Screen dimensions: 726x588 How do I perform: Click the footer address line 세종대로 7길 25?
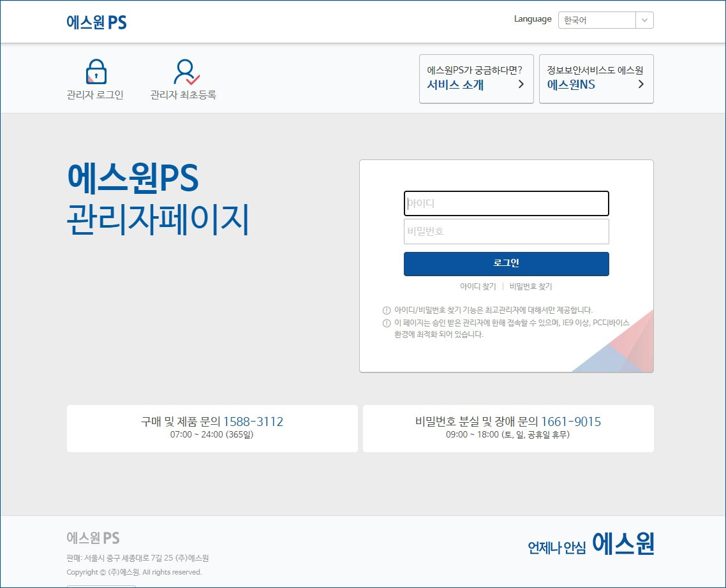click(x=138, y=559)
